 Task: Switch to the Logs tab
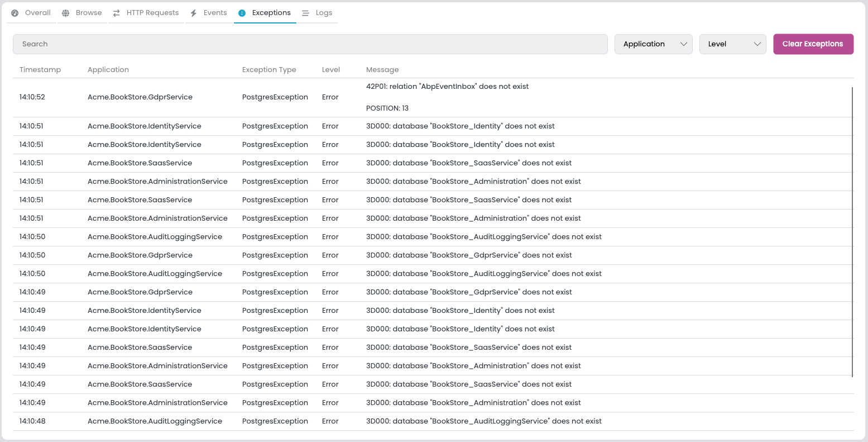[324, 12]
